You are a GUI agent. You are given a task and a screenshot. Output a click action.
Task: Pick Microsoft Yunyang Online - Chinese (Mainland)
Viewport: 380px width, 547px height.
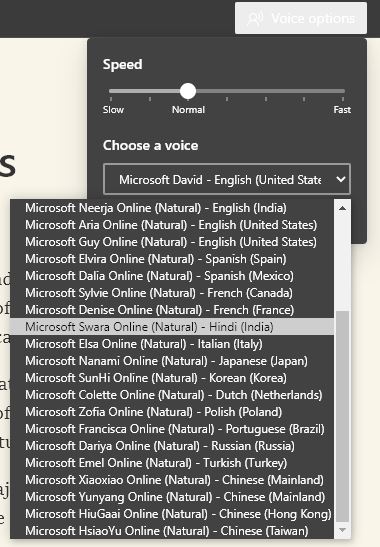pyautogui.click(x=172, y=497)
